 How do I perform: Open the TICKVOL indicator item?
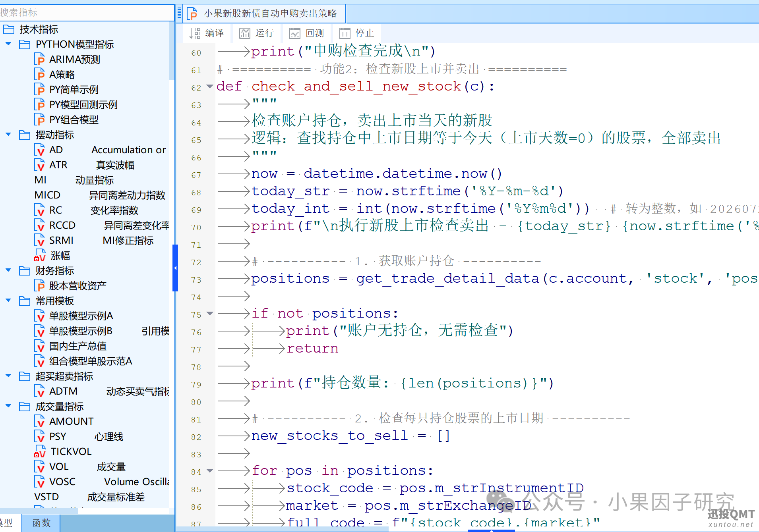coord(63,452)
